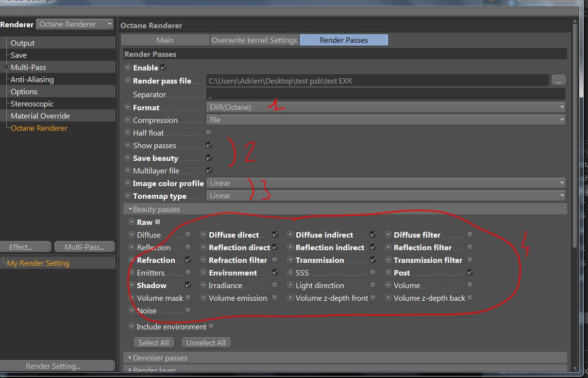Image resolution: width=588 pixels, height=378 pixels.
Task: Click the Effect... button
Action: tap(26, 247)
